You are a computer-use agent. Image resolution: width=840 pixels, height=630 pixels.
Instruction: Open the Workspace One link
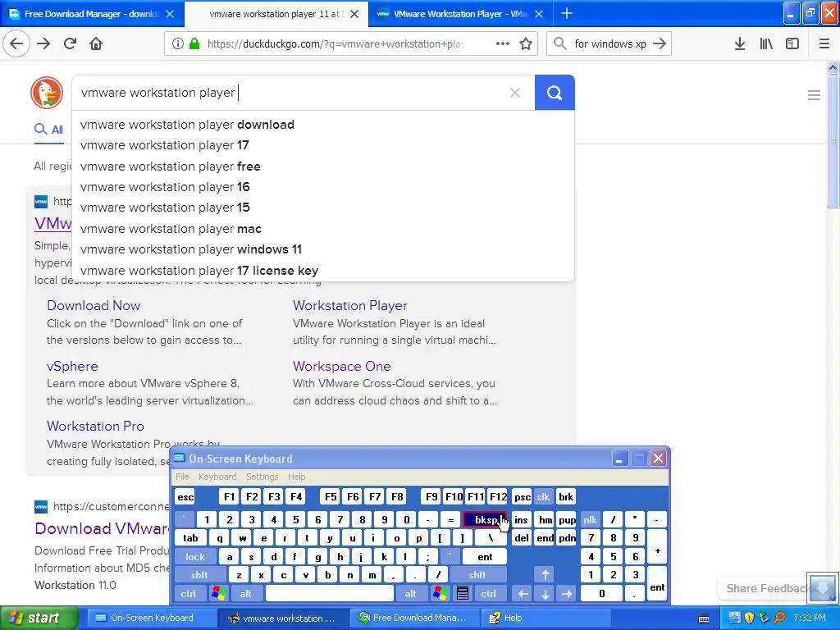coord(342,367)
